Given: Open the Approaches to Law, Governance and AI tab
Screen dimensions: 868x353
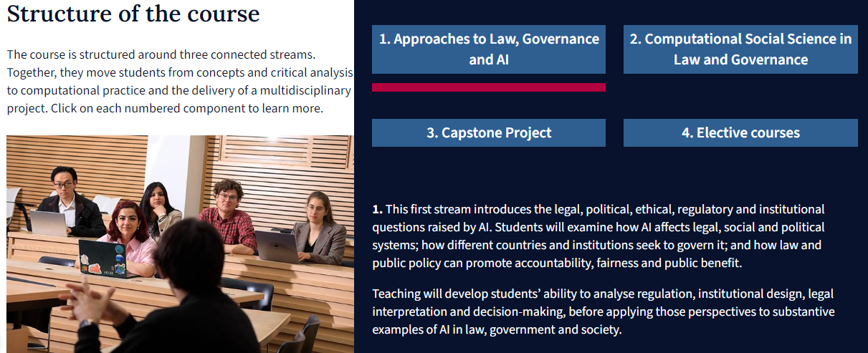Looking at the screenshot, I should click(489, 49).
